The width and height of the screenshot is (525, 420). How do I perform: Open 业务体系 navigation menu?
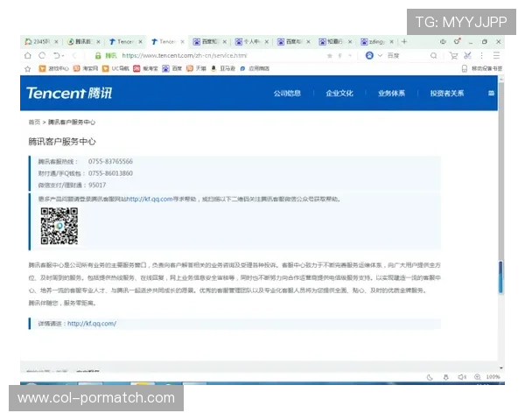(391, 94)
